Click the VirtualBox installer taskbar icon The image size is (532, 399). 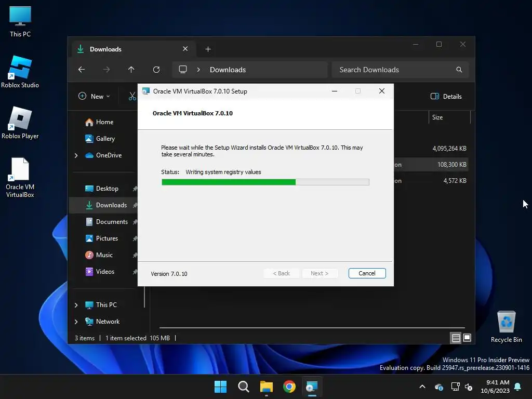point(312,387)
